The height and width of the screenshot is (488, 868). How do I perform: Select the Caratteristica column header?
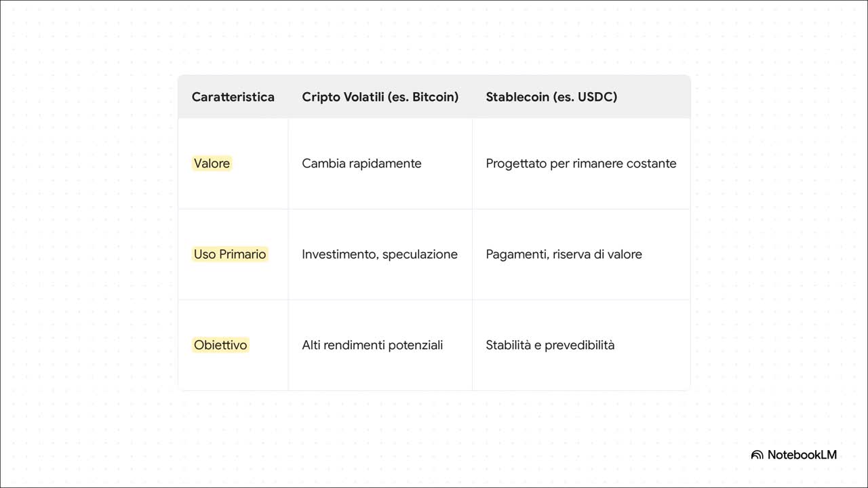tap(233, 97)
